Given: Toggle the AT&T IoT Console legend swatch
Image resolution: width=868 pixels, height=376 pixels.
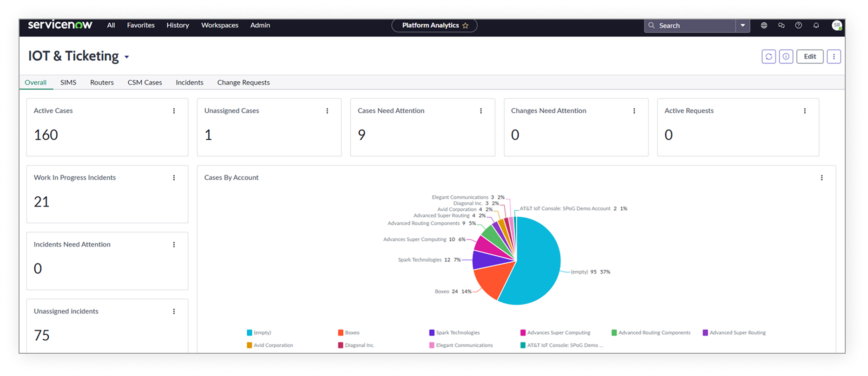Looking at the screenshot, I should 523,345.
